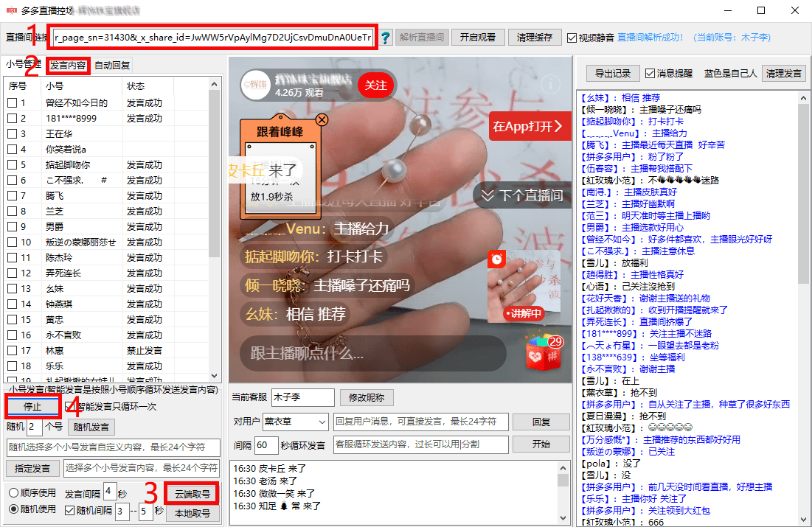Click the streamer avatar logo
This screenshot has width=812, height=527.
click(256, 85)
